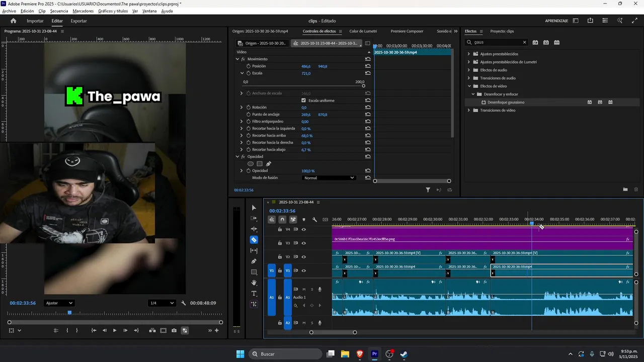644x362 pixels.
Task: Open the 1/4 playback resolution dropdown
Action: click(162, 303)
